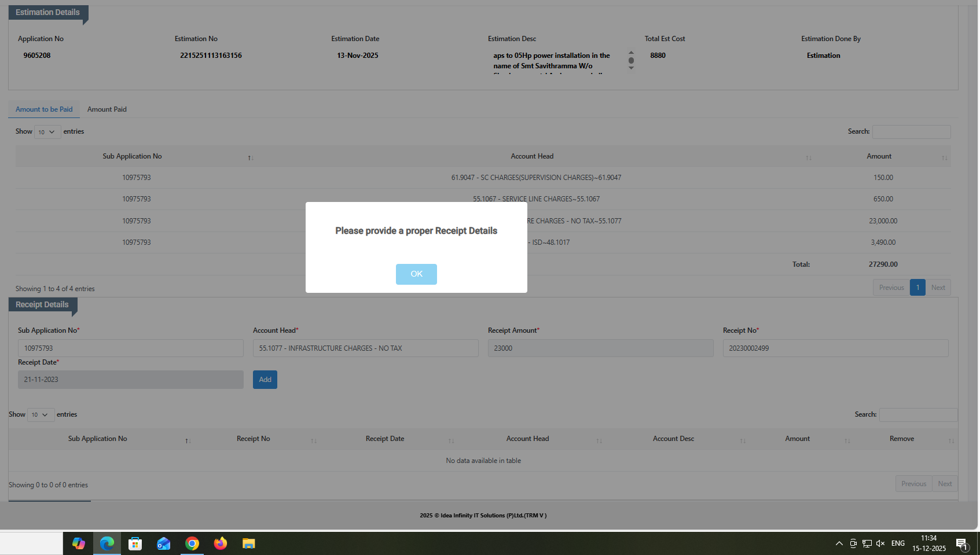Click the Estimation No value 2215251113163156

(x=211, y=56)
